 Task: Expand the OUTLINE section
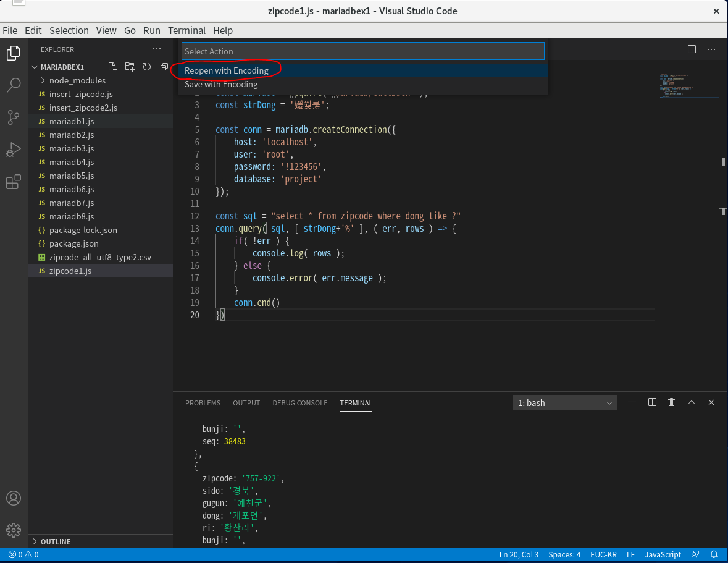point(101,541)
